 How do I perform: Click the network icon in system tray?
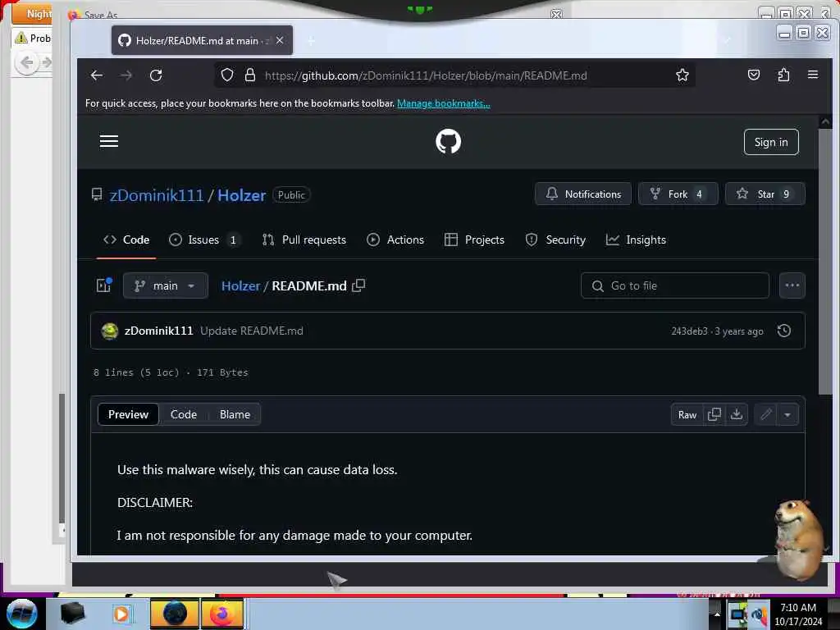(739, 615)
